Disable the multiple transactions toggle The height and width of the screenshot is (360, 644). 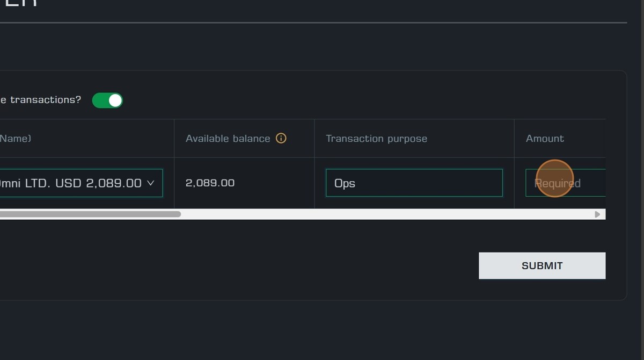[x=108, y=100]
